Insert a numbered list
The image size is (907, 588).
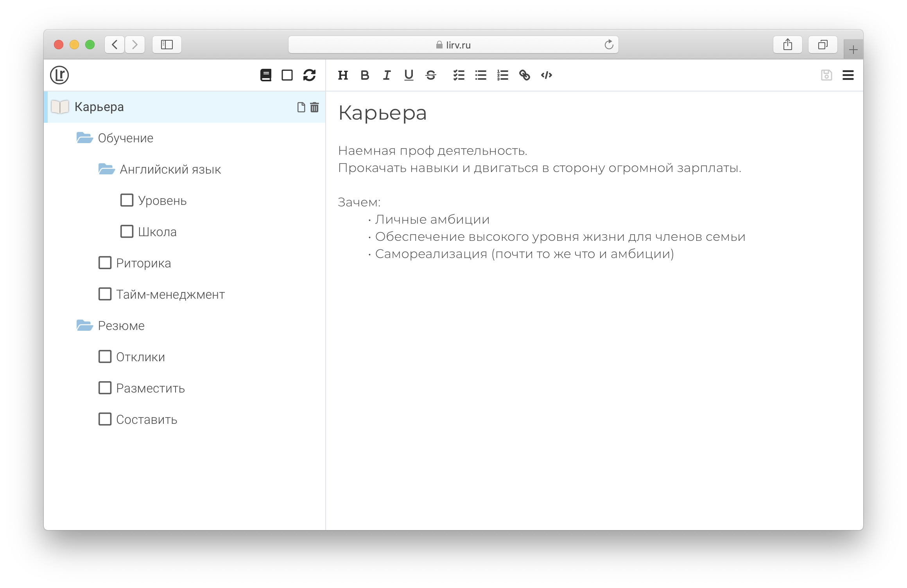pos(503,75)
